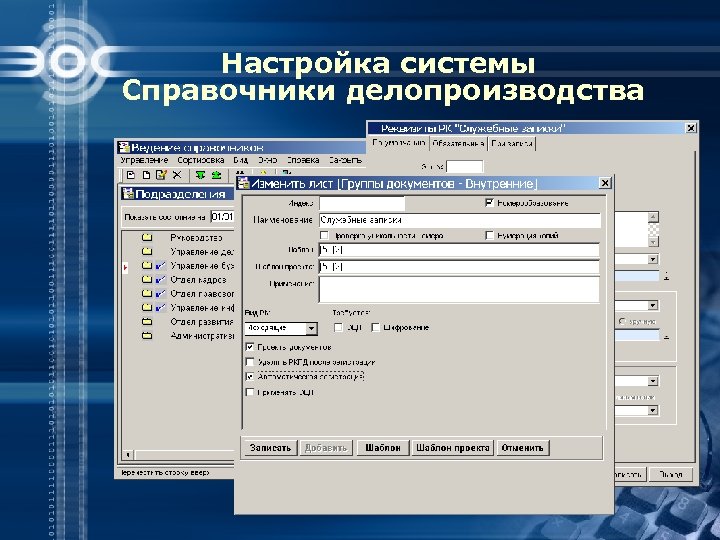Click the greyed Добавить button
This screenshot has height=540, width=720.
click(326, 448)
